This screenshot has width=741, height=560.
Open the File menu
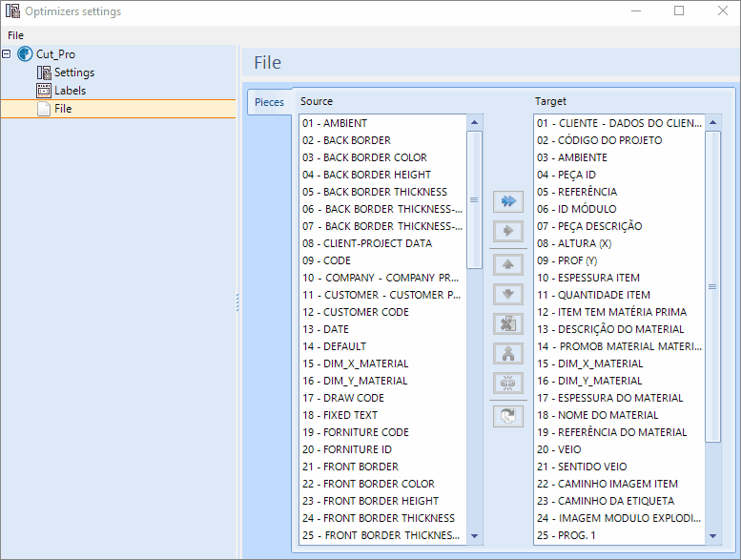[15, 35]
